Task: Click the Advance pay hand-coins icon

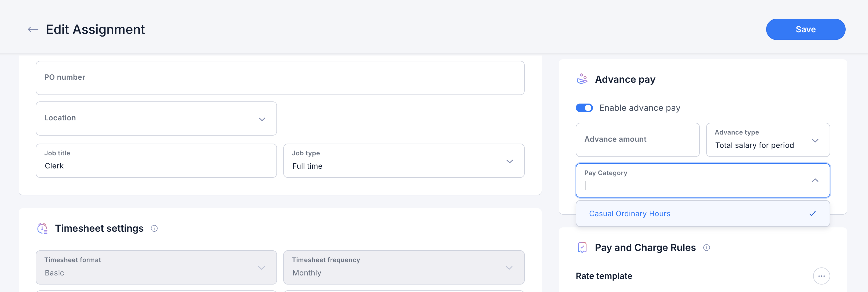Action: tap(582, 79)
